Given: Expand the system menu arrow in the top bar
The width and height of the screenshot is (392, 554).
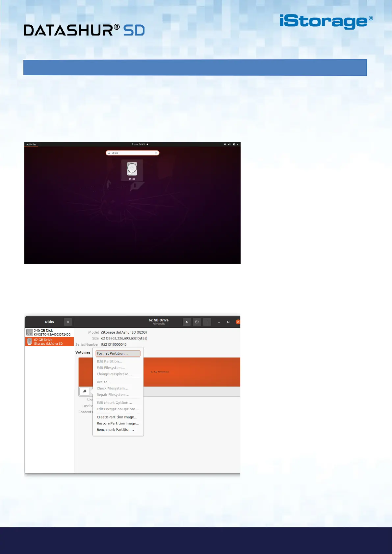Looking at the screenshot, I should tap(238, 144).
